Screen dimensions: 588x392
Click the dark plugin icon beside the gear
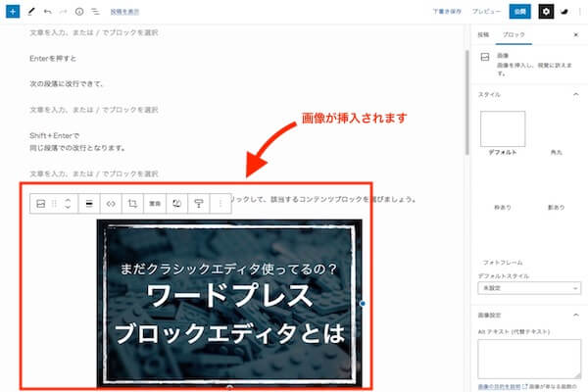[564, 12]
